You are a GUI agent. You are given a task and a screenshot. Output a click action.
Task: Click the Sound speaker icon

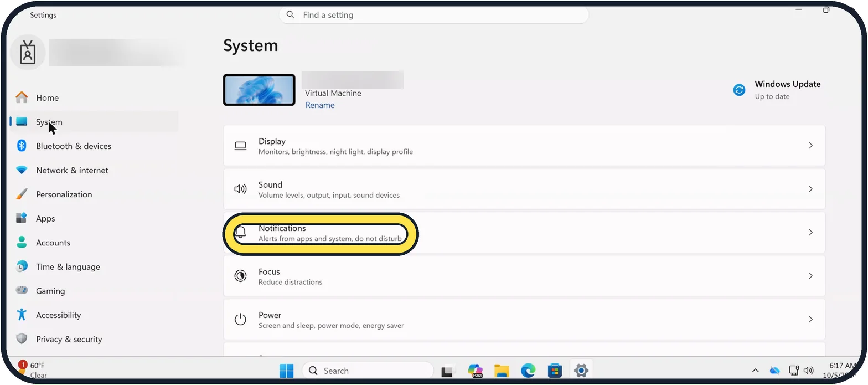pyautogui.click(x=240, y=189)
